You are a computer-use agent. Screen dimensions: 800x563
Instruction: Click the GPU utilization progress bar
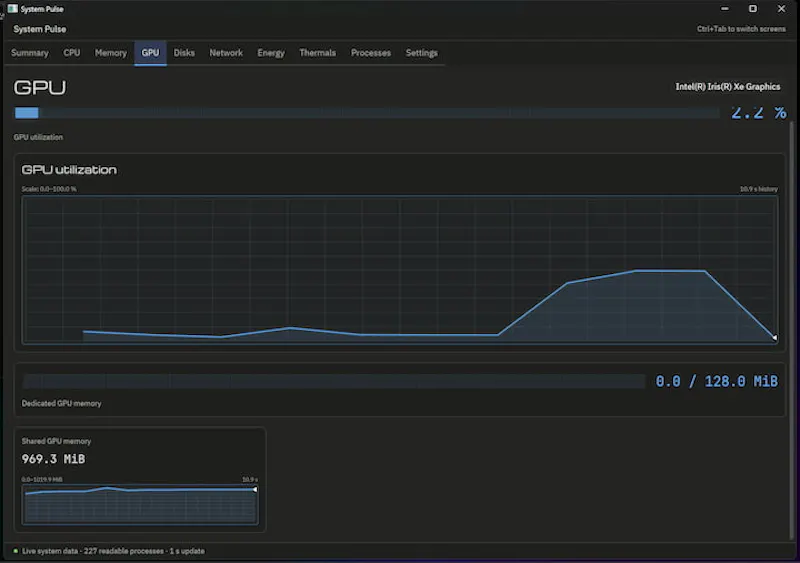367,113
